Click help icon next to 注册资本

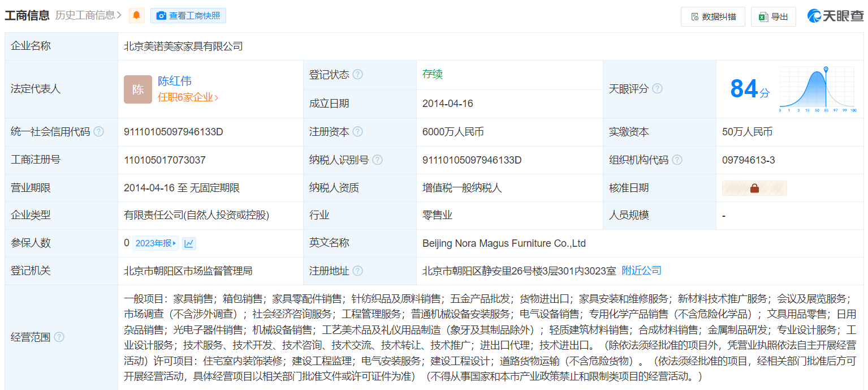tap(357, 132)
